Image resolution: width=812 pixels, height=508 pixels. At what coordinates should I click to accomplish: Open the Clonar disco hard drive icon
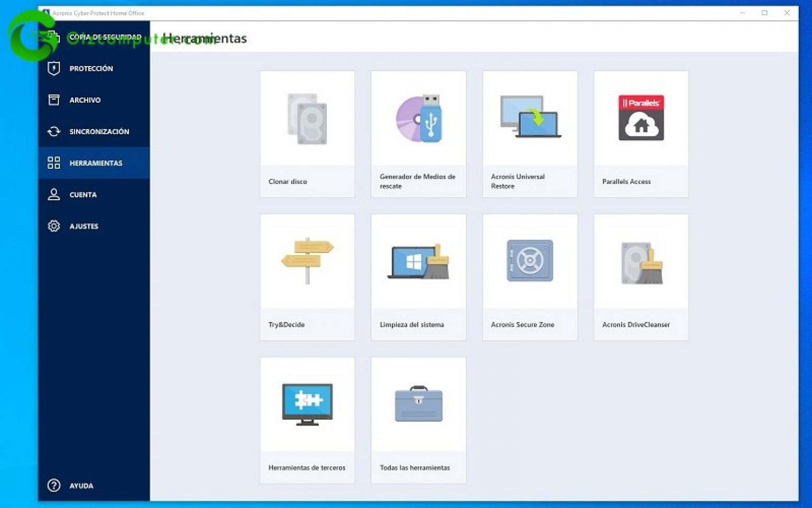(307, 119)
